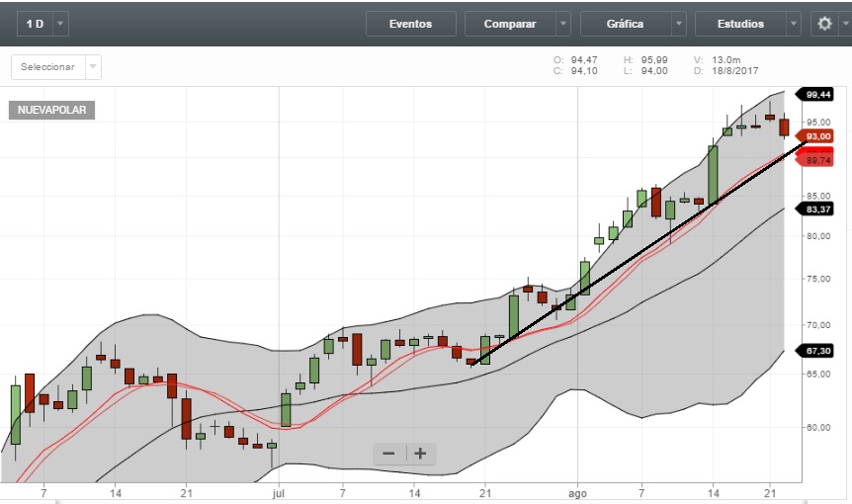Click the NUEVAPOLAR ticker label
The height and width of the screenshot is (504, 852).
[51, 110]
